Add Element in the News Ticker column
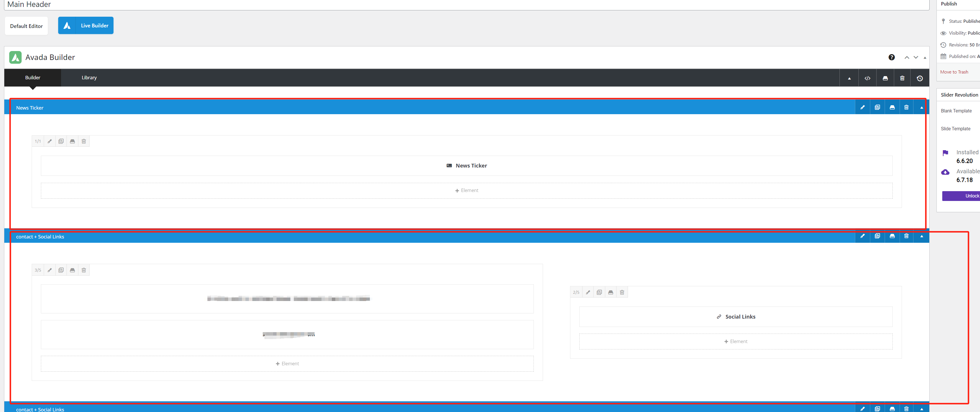This screenshot has width=980, height=412. (x=466, y=190)
